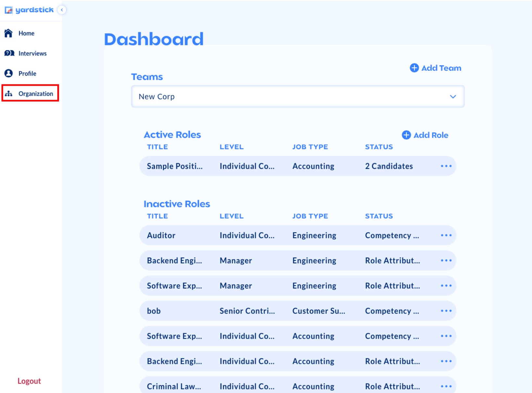This screenshot has height=393, width=532.
Task: Collapse the sidebar with the chevron
Action: click(61, 10)
